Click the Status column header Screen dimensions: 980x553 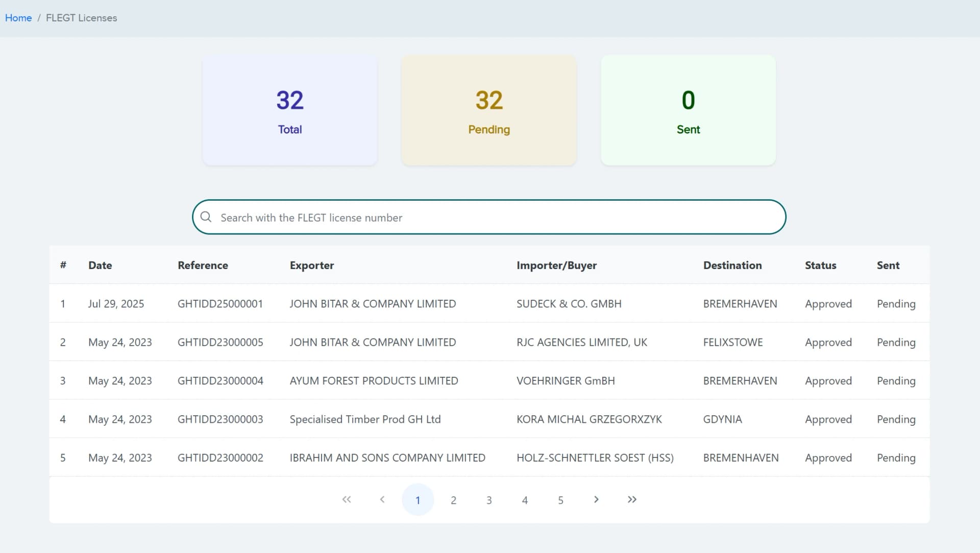[820, 265]
